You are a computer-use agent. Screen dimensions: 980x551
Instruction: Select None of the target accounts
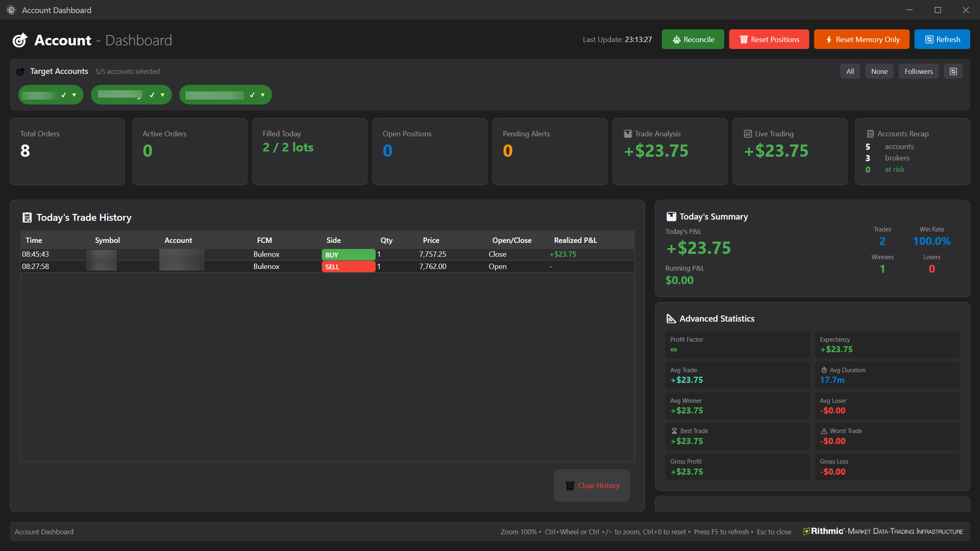[879, 71]
